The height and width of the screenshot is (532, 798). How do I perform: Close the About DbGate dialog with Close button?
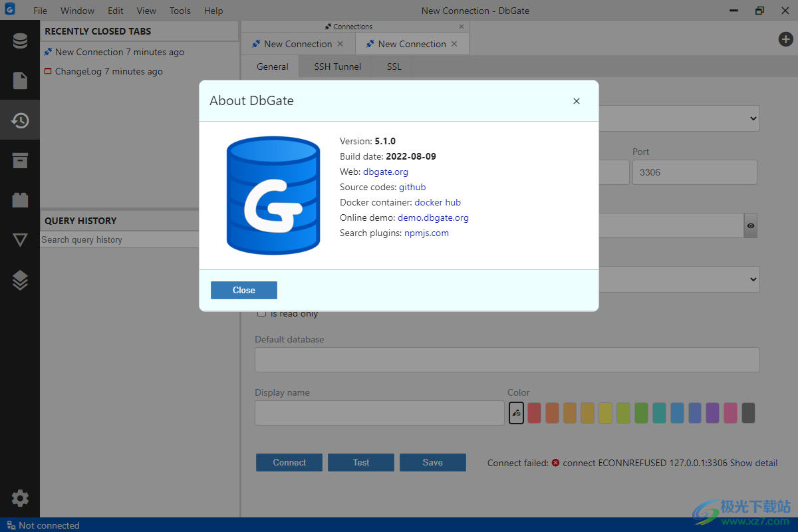click(x=243, y=290)
